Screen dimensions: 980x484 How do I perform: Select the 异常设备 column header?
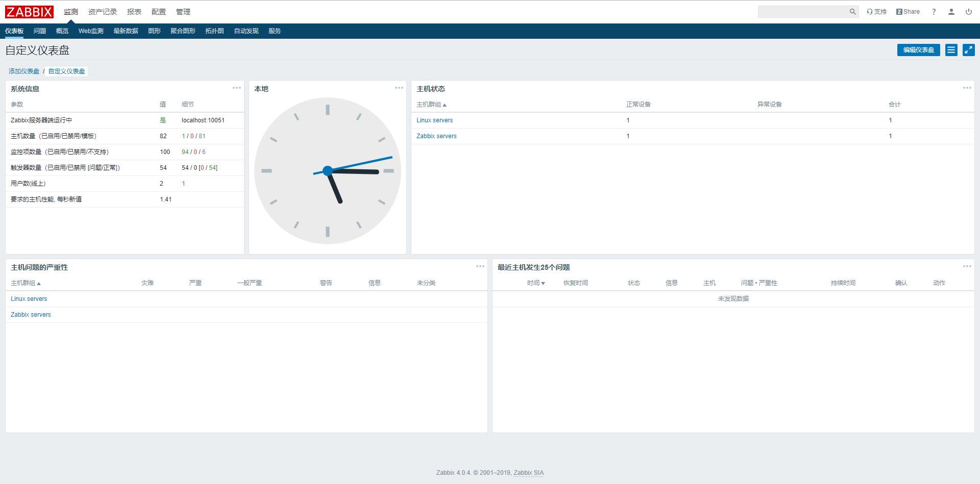(770, 105)
